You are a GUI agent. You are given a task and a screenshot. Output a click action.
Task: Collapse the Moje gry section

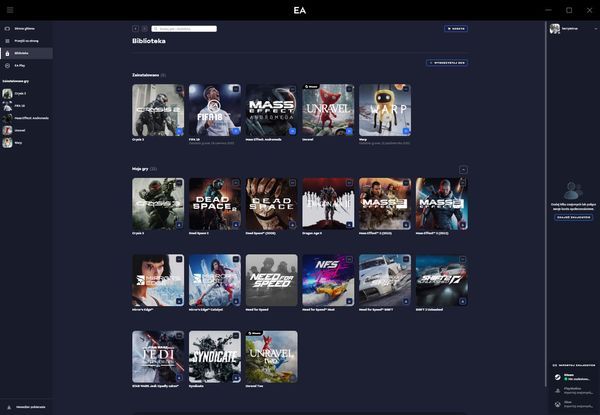point(463,170)
